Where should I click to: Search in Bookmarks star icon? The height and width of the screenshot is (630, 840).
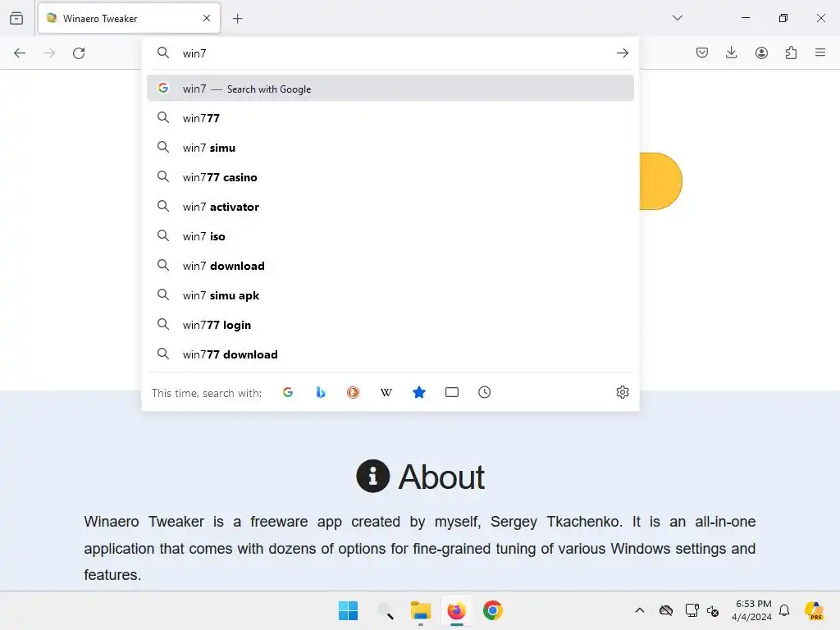tap(419, 392)
